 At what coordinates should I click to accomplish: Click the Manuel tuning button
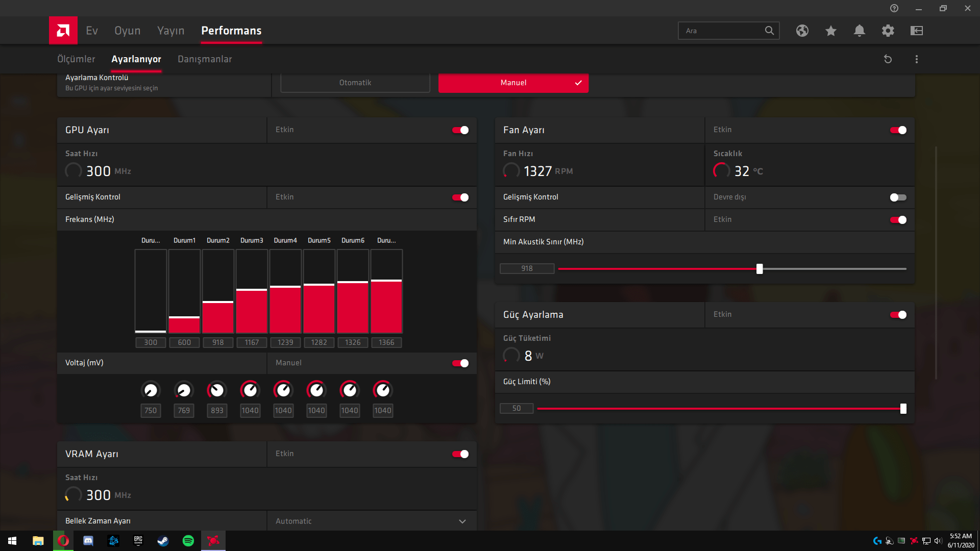point(513,83)
